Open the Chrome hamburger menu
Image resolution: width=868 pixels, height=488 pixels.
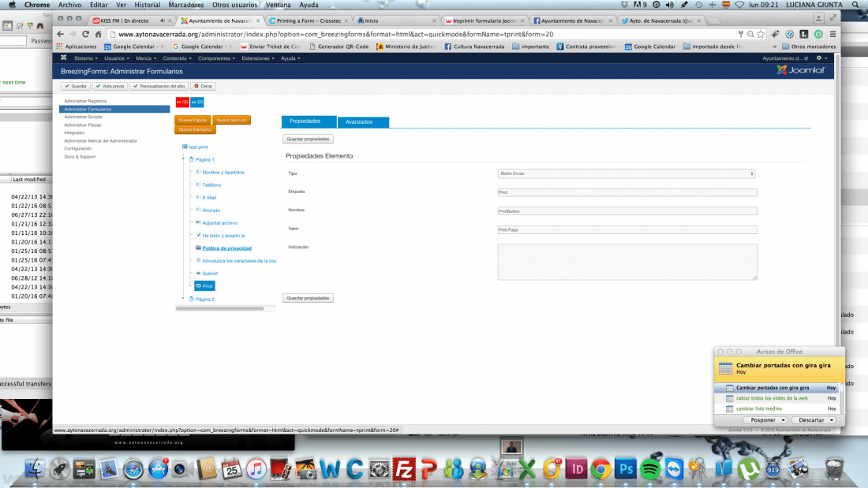click(832, 35)
